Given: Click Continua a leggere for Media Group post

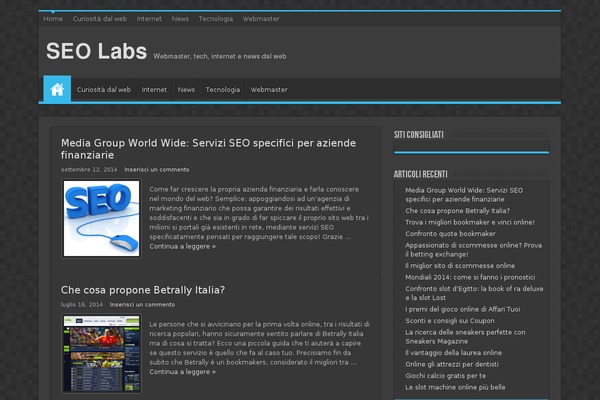Looking at the screenshot, I should click(183, 247).
